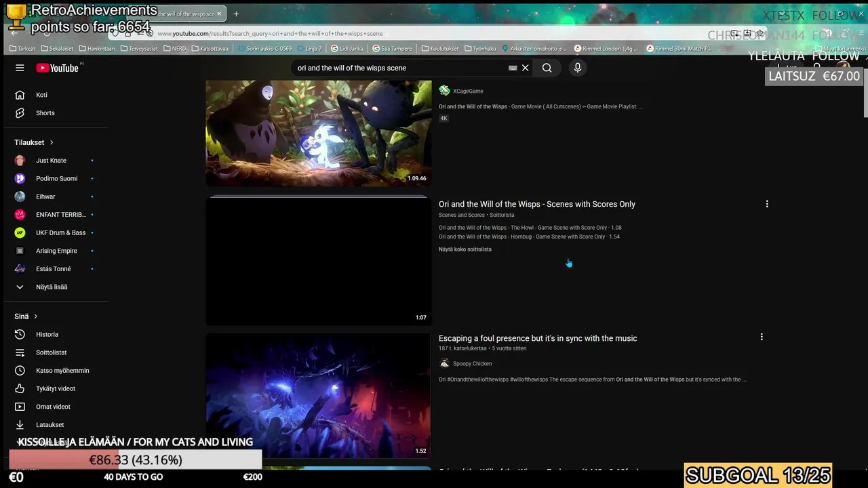Open Escaping a foul presence video title
This screenshot has width=868, height=488.
pyautogui.click(x=538, y=338)
